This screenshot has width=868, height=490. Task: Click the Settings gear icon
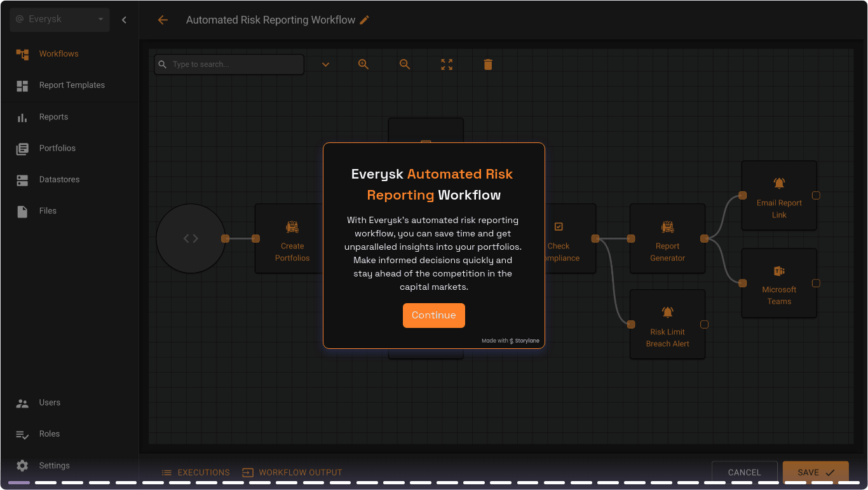pyautogui.click(x=22, y=466)
